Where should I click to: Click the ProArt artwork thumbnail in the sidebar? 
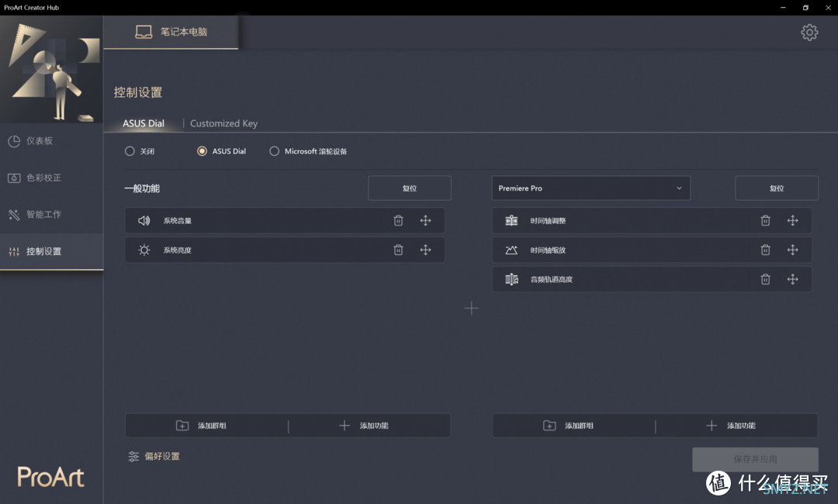pos(51,70)
